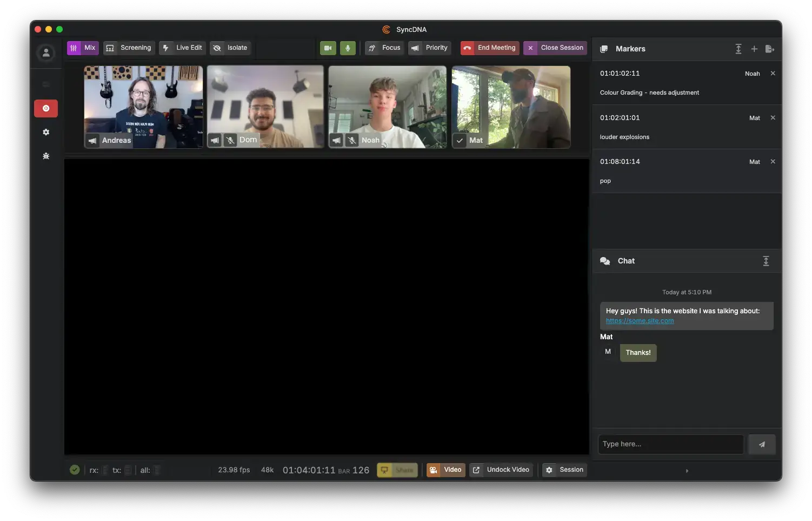Open Settings from the left sidebar

pyautogui.click(x=46, y=132)
